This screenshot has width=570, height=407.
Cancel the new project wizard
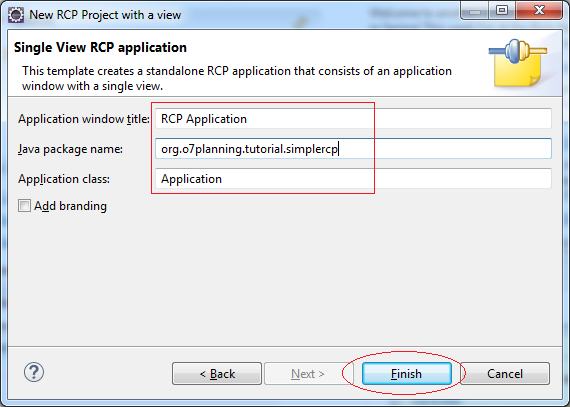505,373
